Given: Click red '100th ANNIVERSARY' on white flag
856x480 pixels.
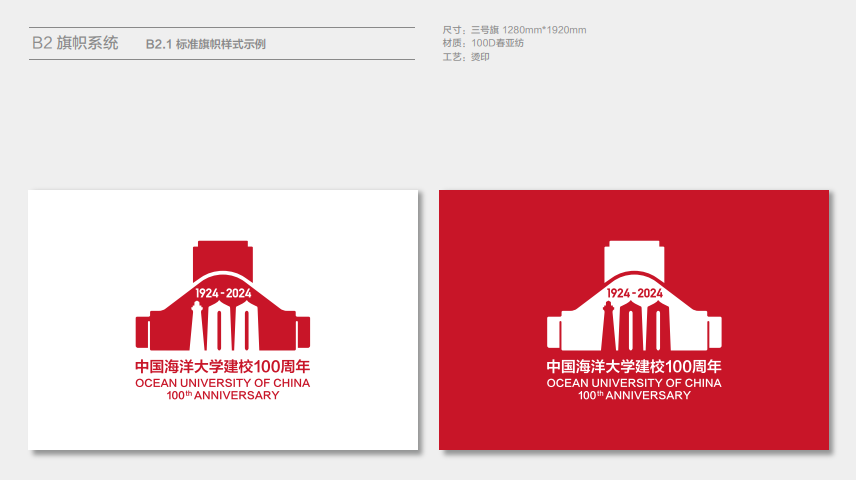Looking at the screenshot, I should pyautogui.click(x=223, y=395).
